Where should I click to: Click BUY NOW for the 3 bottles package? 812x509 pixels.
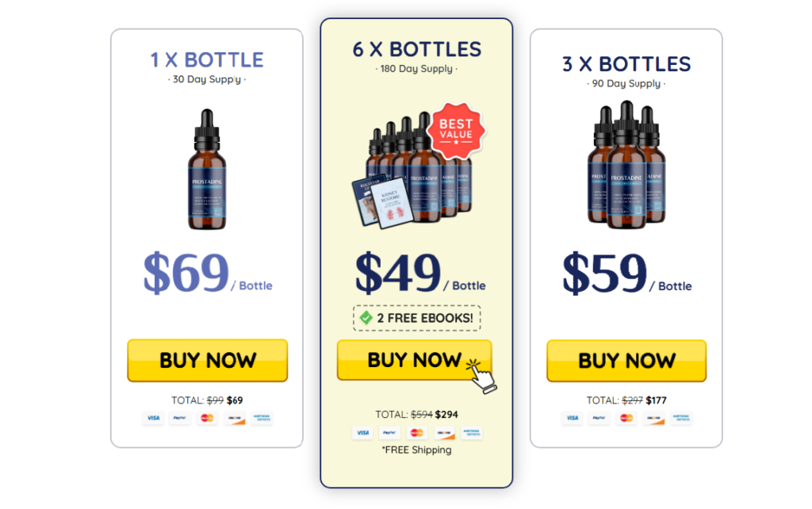(x=626, y=361)
